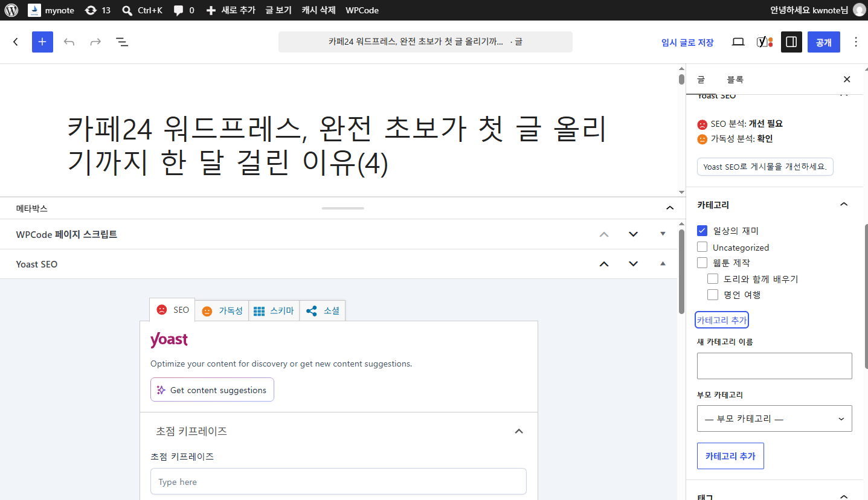Close the settings sidebar
868x500 pixels.
(x=847, y=79)
